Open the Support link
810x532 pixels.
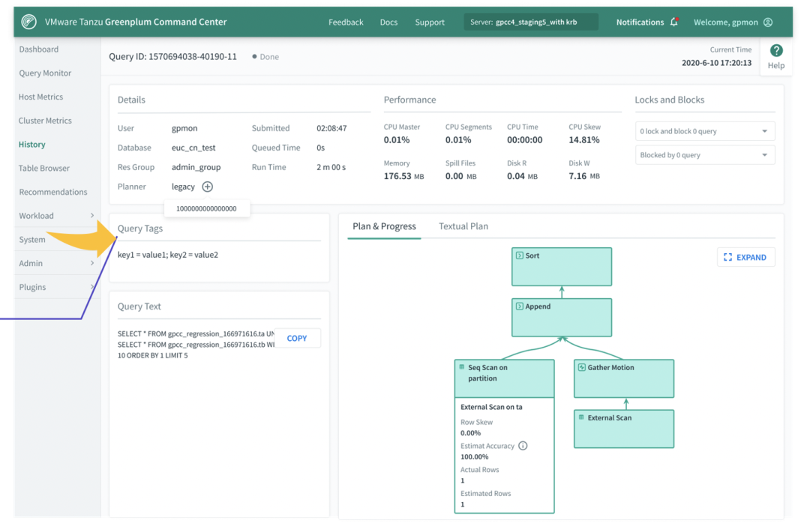tap(429, 22)
